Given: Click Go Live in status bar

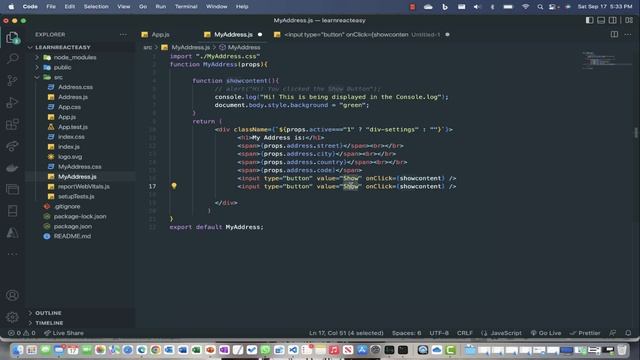Looking at the screenshot, I should pyautogui.click(x=546, y=333).
